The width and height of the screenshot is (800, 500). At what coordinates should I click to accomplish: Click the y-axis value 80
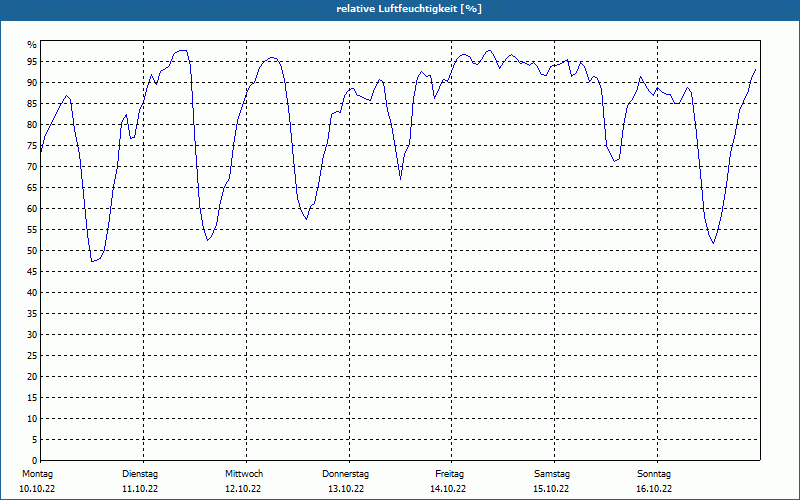[x=32, y=124]
